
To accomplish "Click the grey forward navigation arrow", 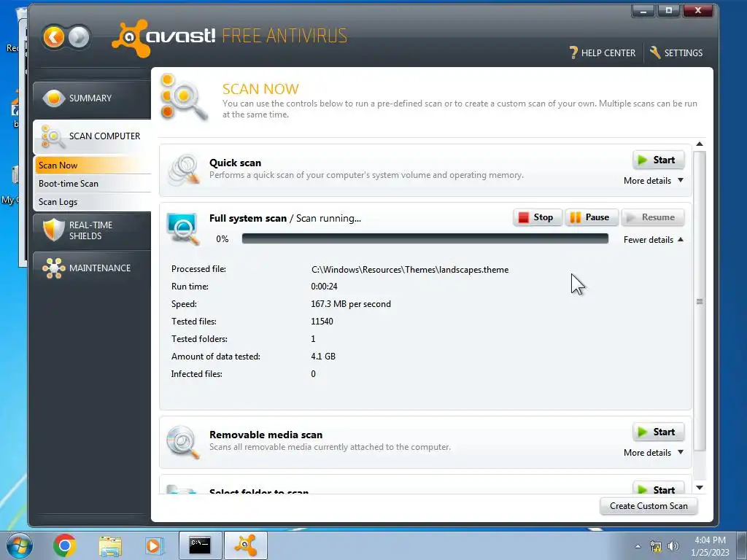I will click(x=79, y=36).
